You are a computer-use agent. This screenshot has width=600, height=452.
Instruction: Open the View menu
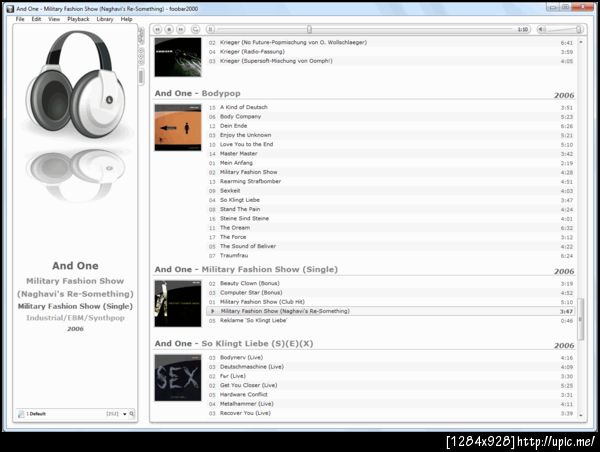click(x=54, y=19)
